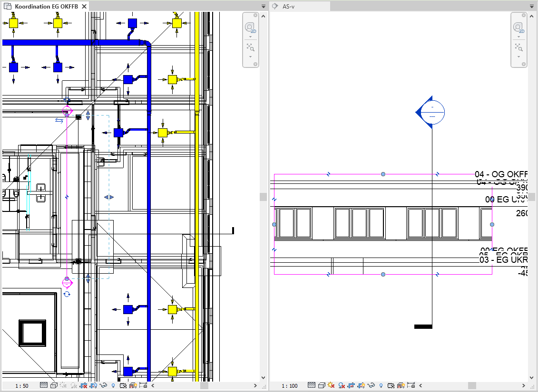Toggle Crop View in the left view bar
Image resolution: width=538 pixels, height=392 pixels.
[84, 386]
